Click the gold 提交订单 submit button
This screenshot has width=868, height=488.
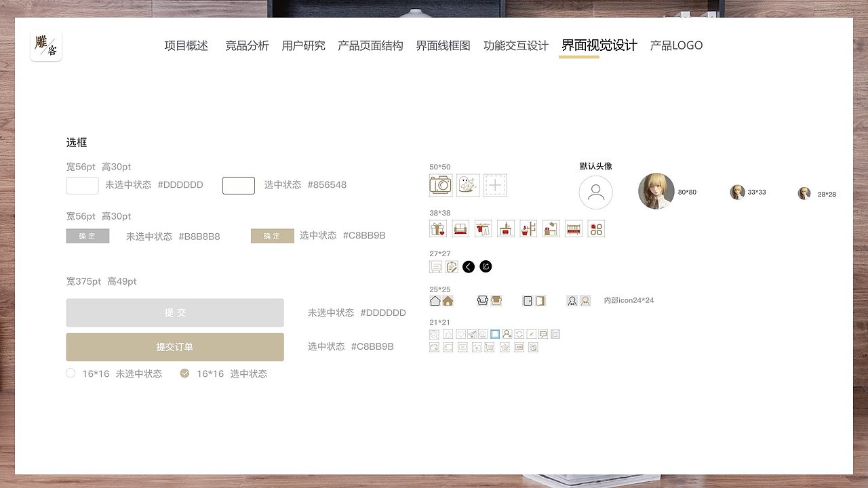(175, 346)
